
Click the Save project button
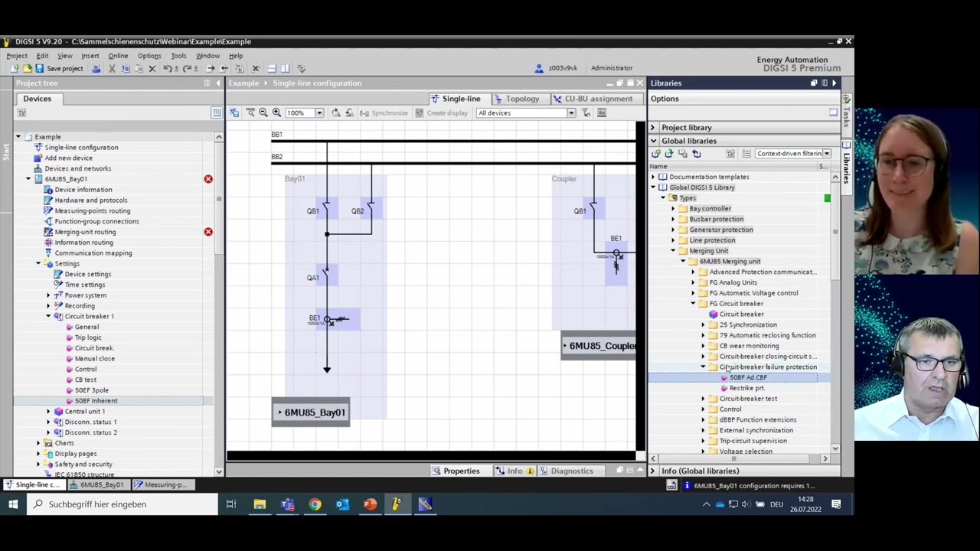(x=59, y=68)
